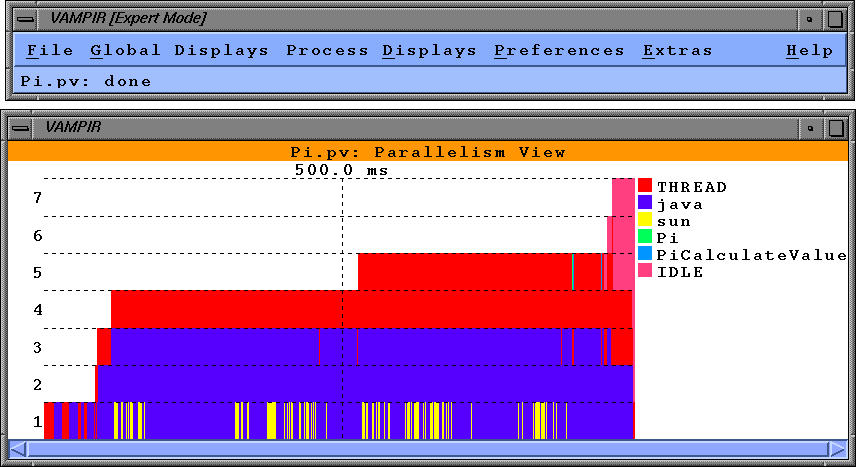
Task: Click the red THREAD bar at level 4
Action: tap(371, 309)
